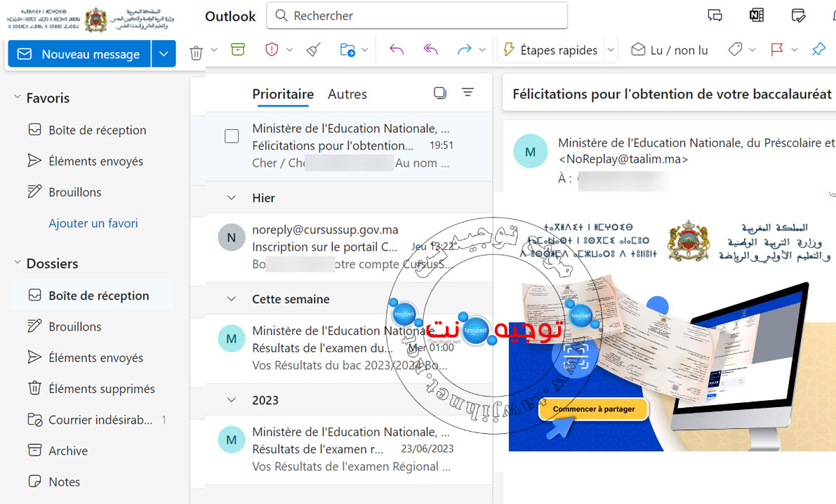Viewport: 836px width, 504px height.
Task: Click the blue Pin icon
Action: 818,50
